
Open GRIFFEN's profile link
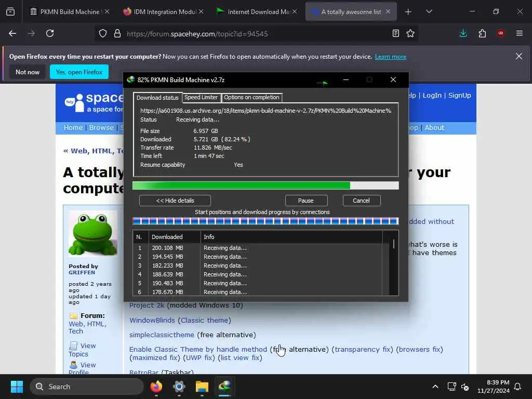[x=82, y=272]
